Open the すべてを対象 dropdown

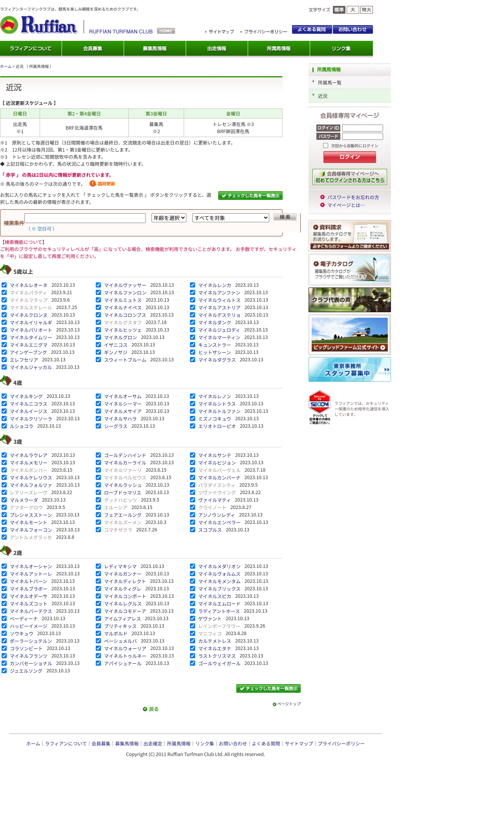[231, 218]
